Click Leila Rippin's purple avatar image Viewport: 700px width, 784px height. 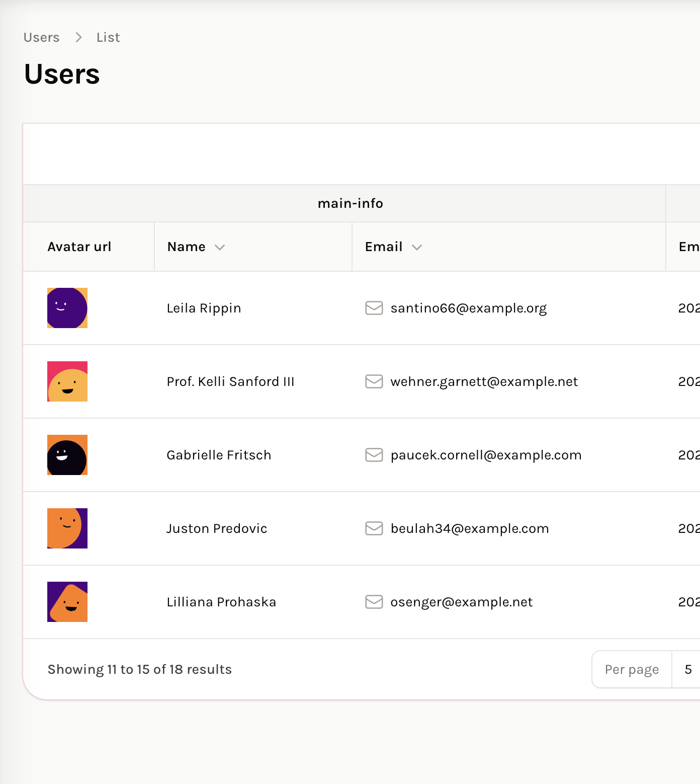coord(67,308)
